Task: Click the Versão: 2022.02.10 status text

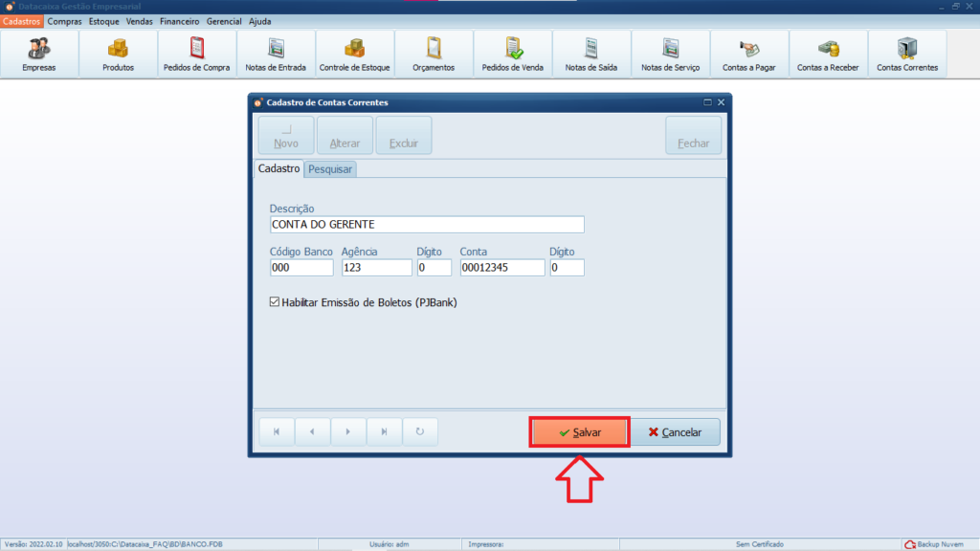Action: tap(33, 544)
